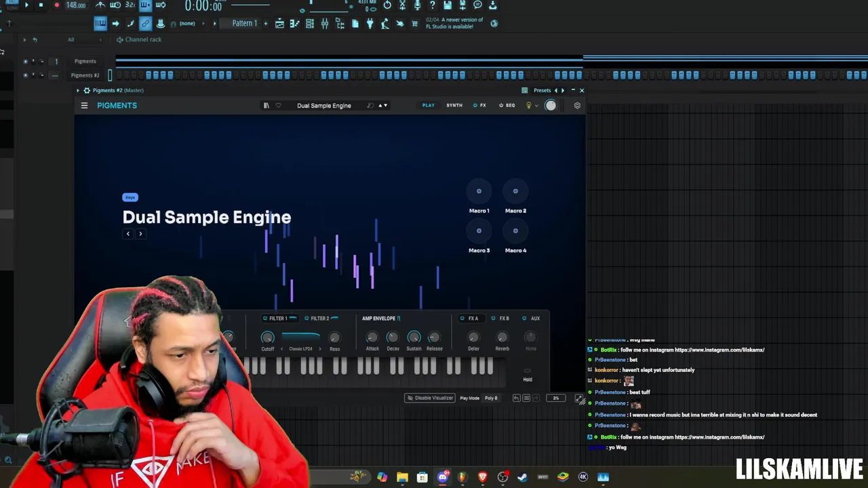Image resolution: width=868 pixels, height=488 pixels.
Task: Switch to the SYNTH tab
Action: click(454, 106)
